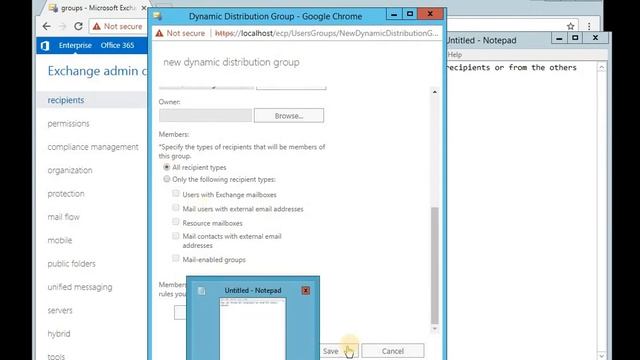Browse for a group owner
This screenshot has height=360, width=640.
pyautogui.click(x=289, y=116)
